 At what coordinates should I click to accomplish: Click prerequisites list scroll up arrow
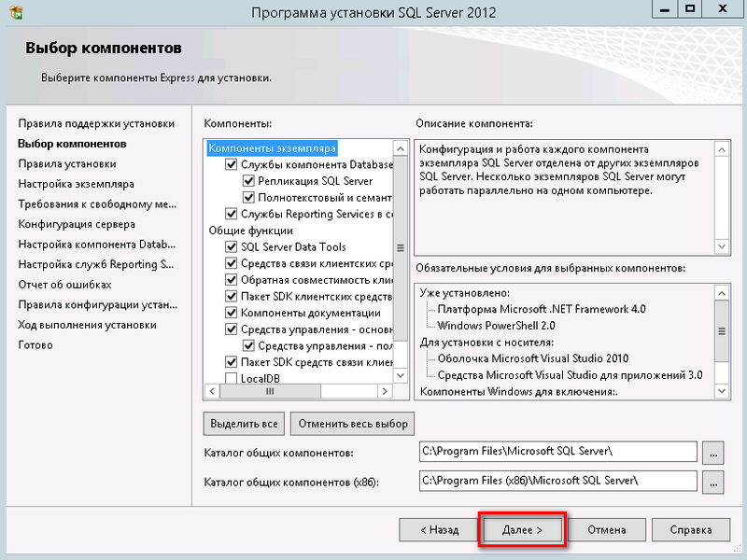tap(722, 293)
